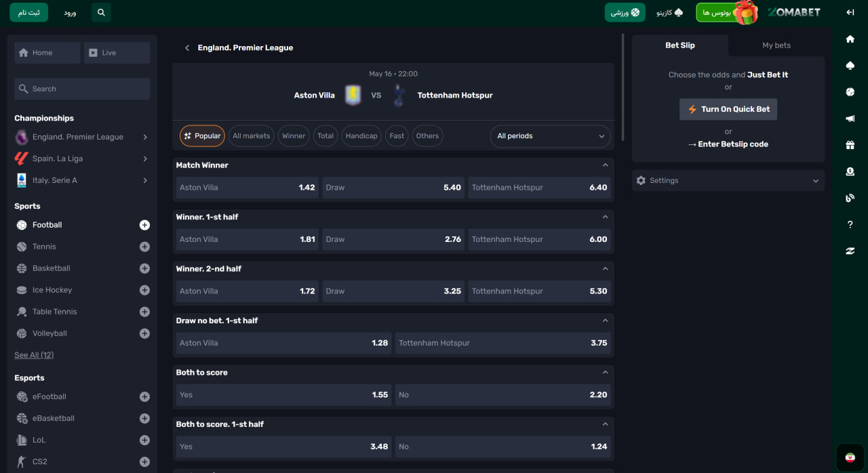
Task: Toggle the plus next to Volleyball
Action: (144, 333)
